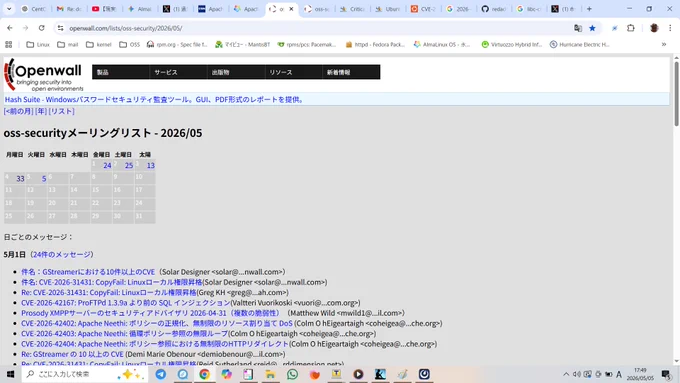Click the taskbar clock showing 17:49
The height and width of the screenshot is (383, 680).
pos(640,374)
